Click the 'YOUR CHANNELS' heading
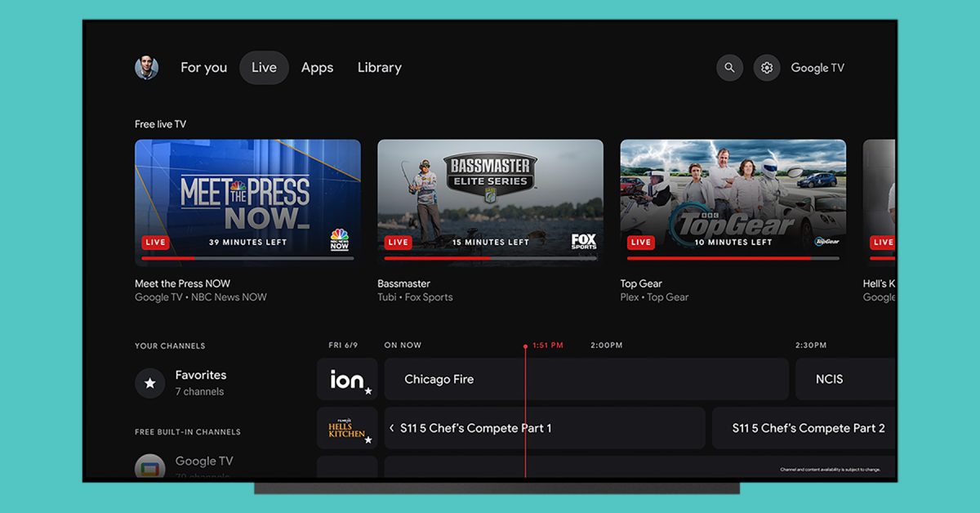Screen dimensions: 980x513 [170, 346]
